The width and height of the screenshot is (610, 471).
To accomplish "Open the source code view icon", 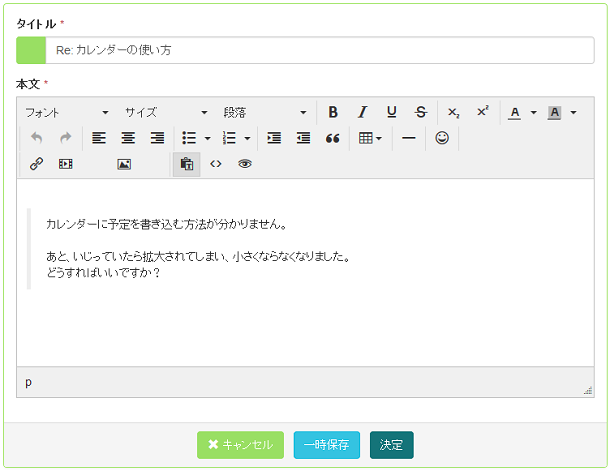I will pyautogui.click(x=216, y=164).
